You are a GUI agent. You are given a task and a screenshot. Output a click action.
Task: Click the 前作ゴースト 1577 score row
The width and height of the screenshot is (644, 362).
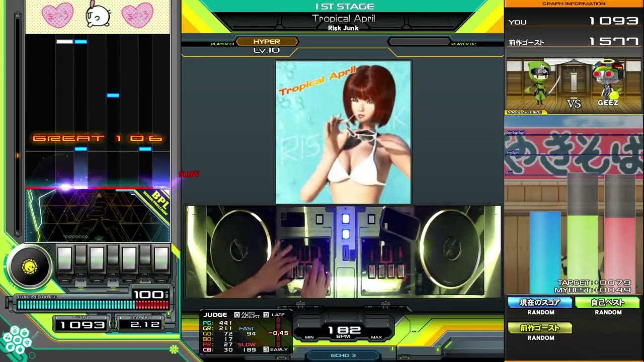coord(574,42)
